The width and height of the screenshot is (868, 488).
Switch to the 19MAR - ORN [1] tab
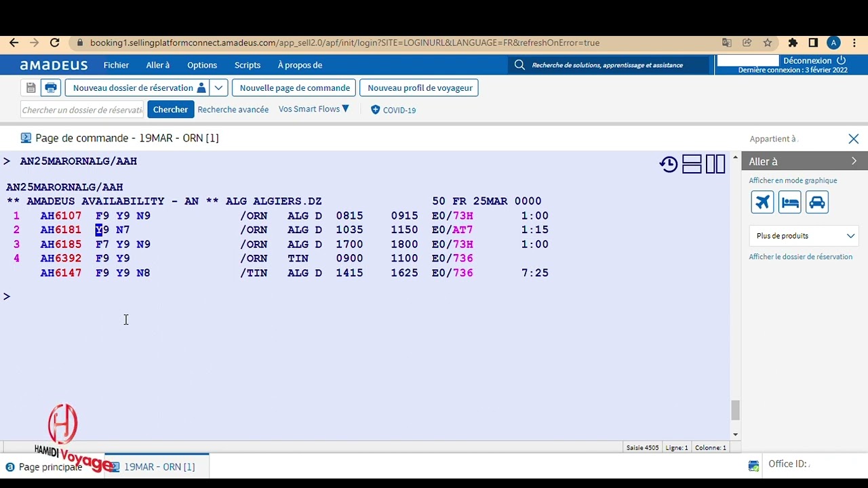pyautogui.click(x=157, y=467)
